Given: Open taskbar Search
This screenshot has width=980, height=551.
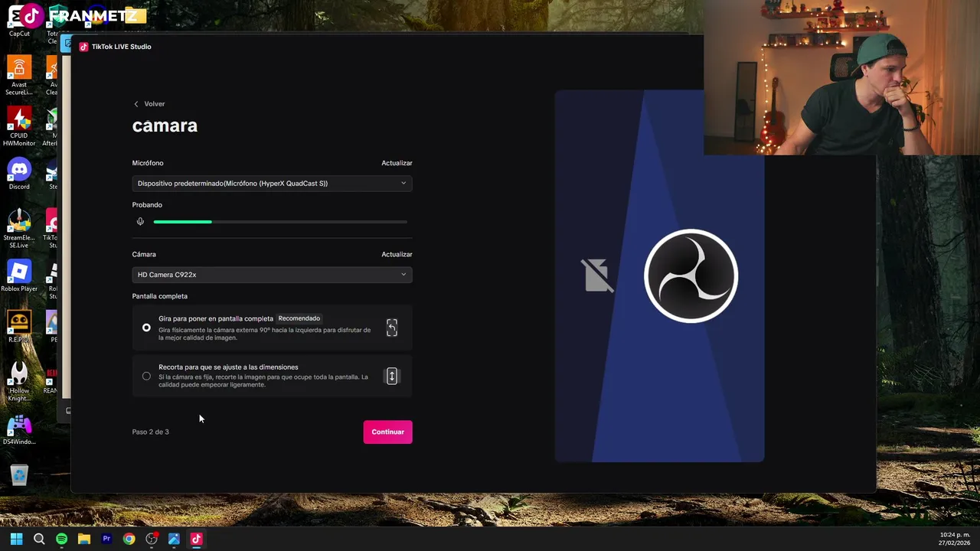Looking at the screenshot, I should [39, 539].
